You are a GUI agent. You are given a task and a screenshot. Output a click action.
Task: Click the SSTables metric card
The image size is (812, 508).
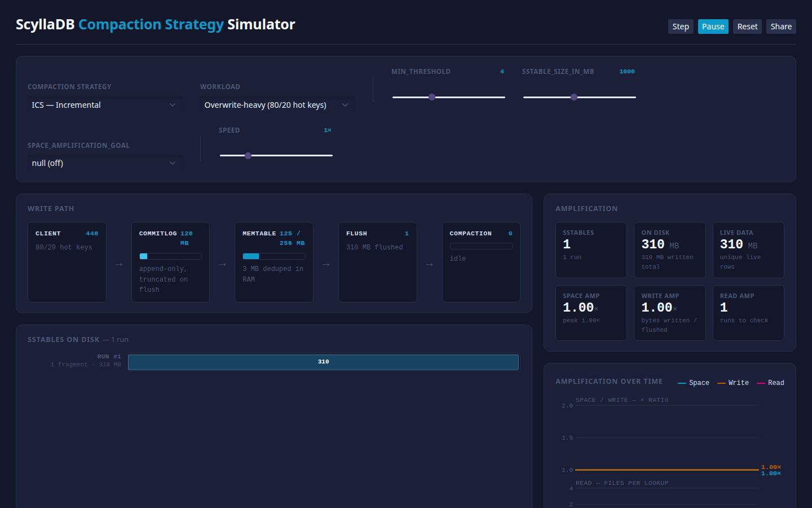pyautogui.click(x=591, y=250)
